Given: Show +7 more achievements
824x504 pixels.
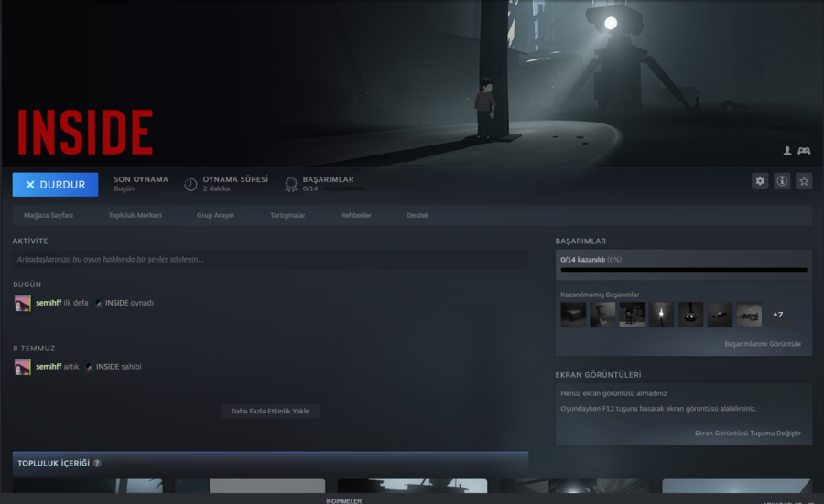Looking at the screenshot, I should 777,315.
